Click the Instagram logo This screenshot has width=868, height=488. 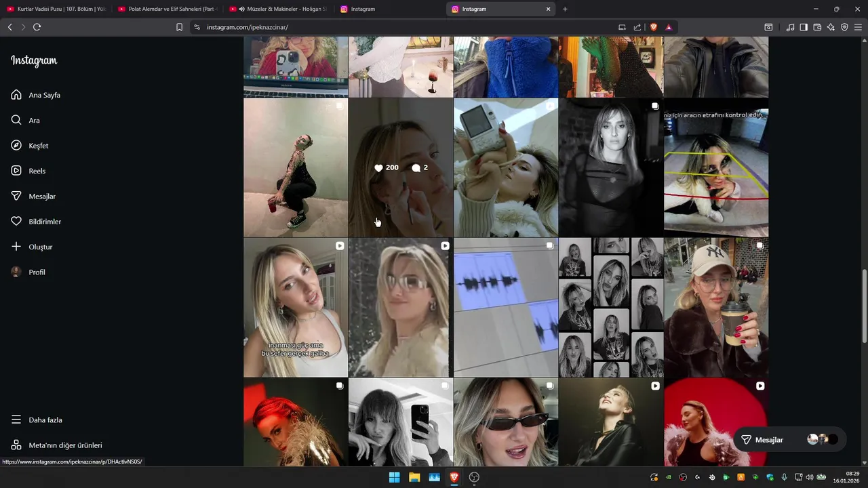pyautogui.click(x=34, y=60)
